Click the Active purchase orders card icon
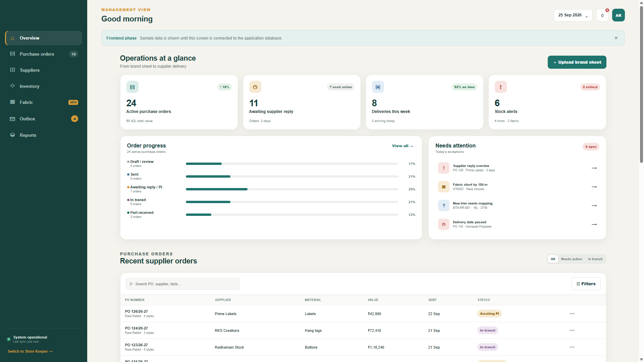The image size is (644, 362). coord(132,87)
